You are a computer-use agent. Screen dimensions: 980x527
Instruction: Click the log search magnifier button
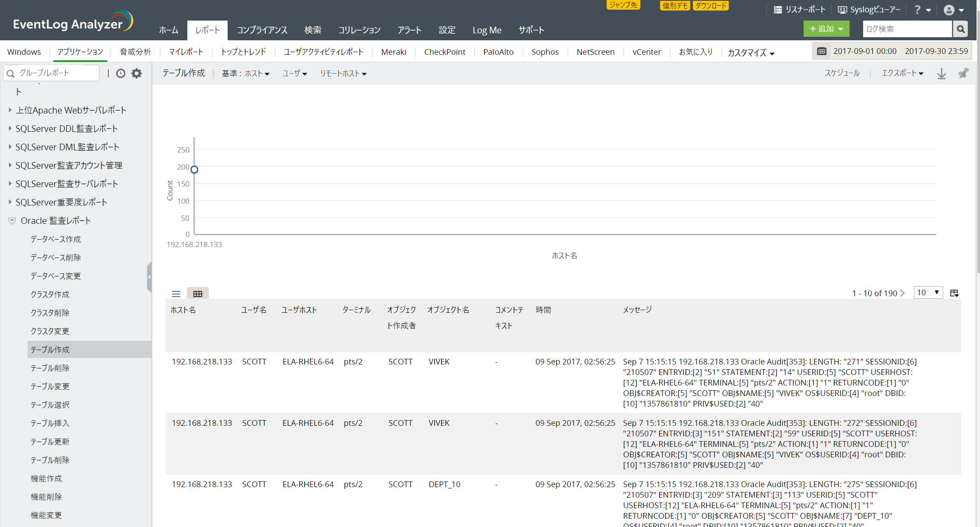961,29
